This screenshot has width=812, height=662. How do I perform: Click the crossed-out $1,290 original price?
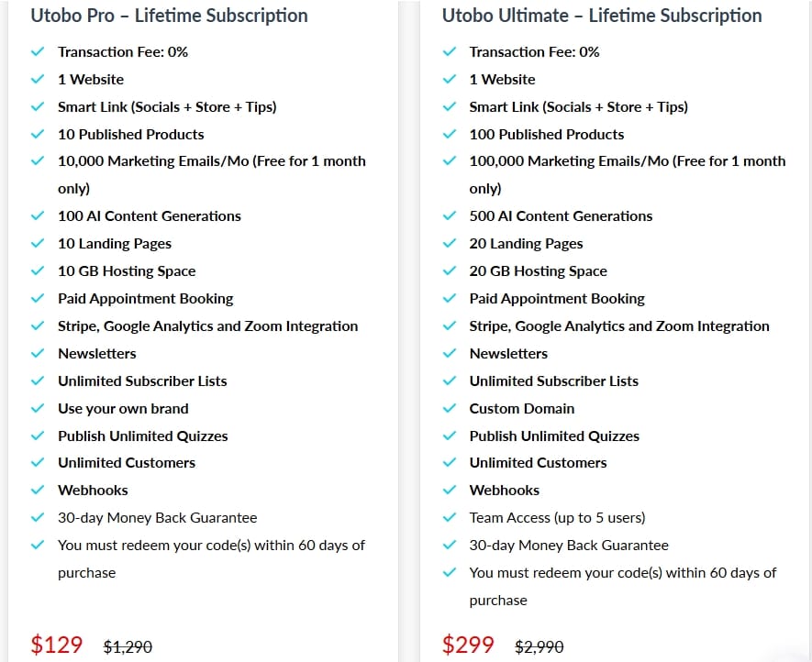click(128, 646)
